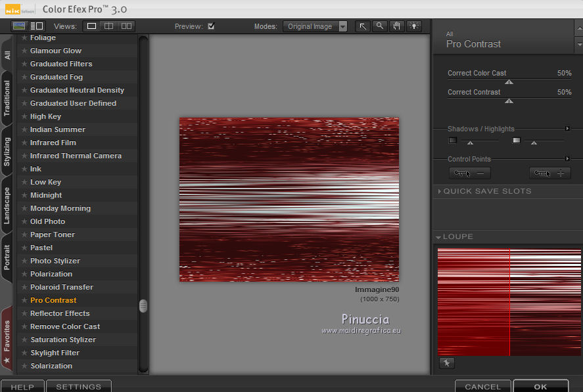Image resolution: width=583 pixels, height=392 pixels.
Task: Open the Modes dropdown
Action: (315, 27)
